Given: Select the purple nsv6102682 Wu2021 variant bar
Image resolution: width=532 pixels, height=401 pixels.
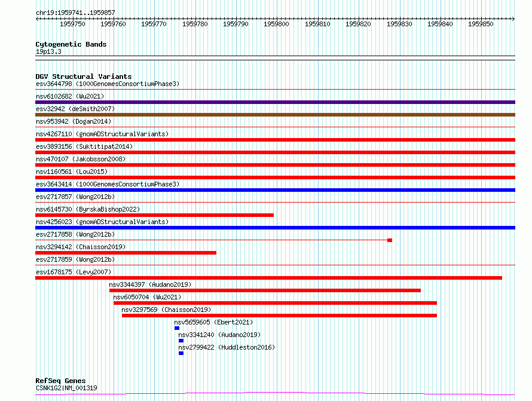Looking at the screenshot, I should 275,102.
